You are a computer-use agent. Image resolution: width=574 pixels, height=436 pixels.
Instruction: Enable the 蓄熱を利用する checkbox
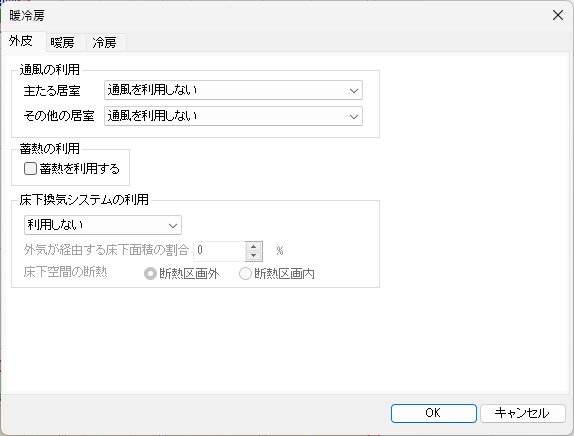click(x=30, y=169)
